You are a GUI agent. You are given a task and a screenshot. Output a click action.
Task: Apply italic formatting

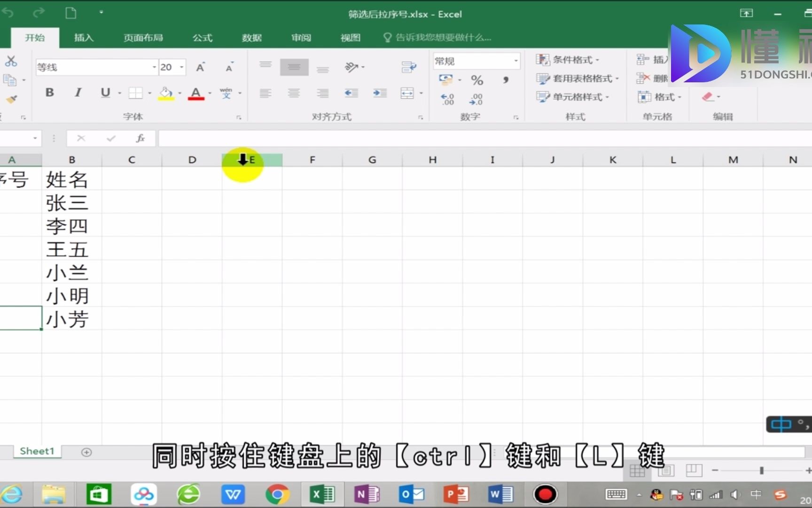[78, 93]
